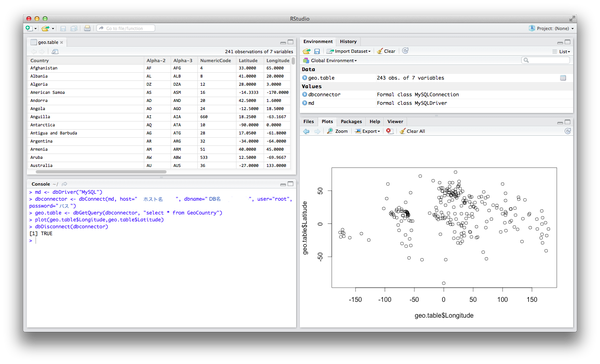600x364 pixels.
Task: Switch to the Packages tab
Action: coord(351,121)
